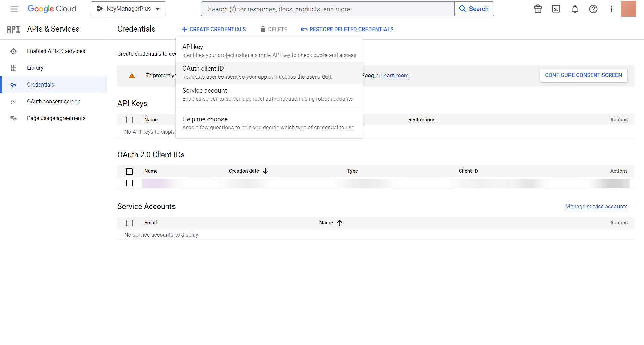Choose OAuth client ID option
The width and height of the screenshot is (644, 345).
[x=269, y=73]
